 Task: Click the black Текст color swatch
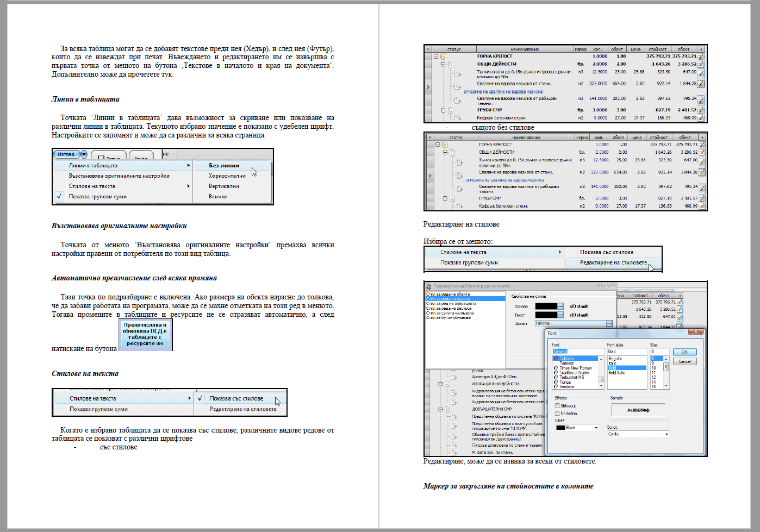[546, 315]
